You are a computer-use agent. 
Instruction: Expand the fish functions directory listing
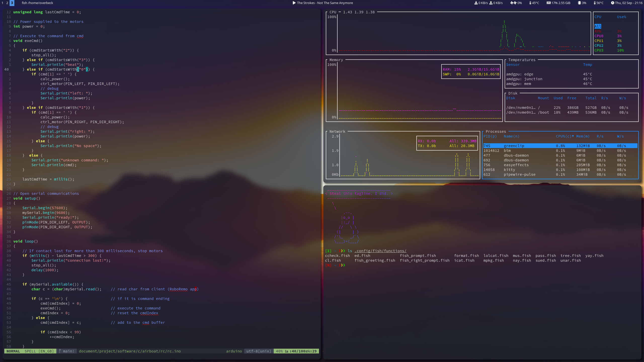(380, 251)
